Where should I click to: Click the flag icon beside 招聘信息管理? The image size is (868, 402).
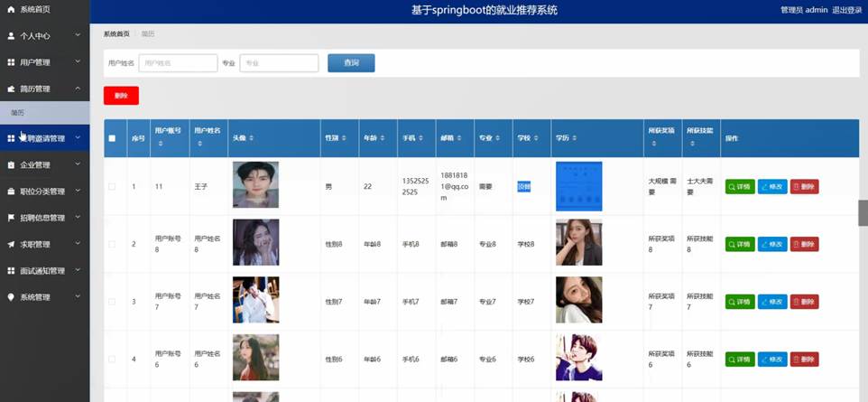(x=11, y=218)
